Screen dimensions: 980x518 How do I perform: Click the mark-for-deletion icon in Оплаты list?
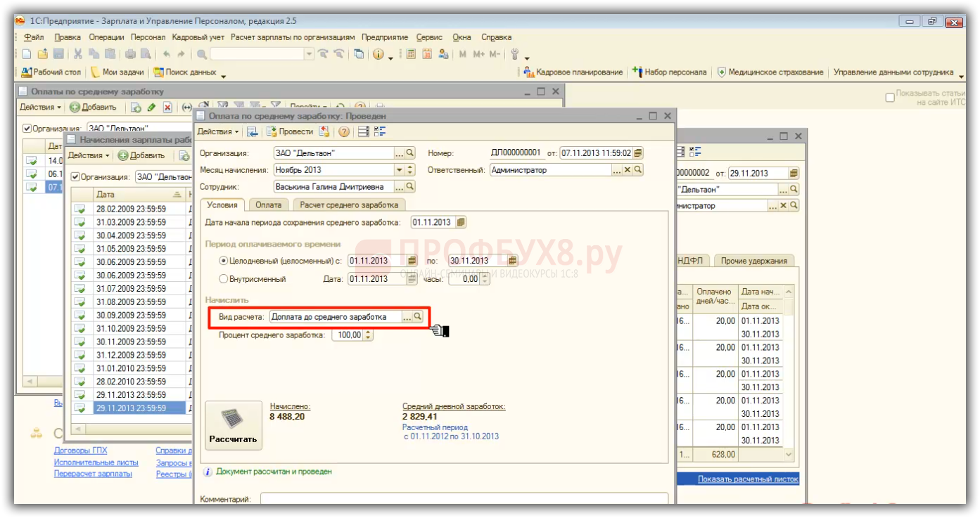[x=167, y=108]
